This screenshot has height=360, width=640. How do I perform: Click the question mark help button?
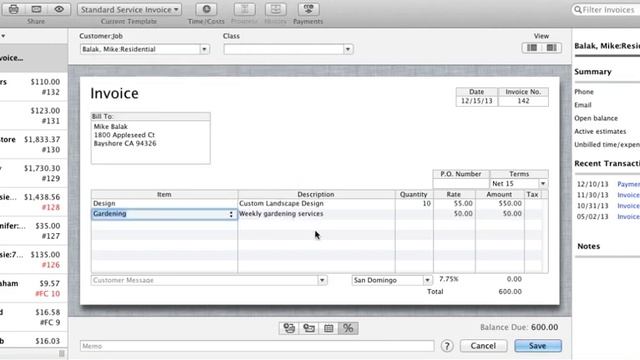[447, 346]
